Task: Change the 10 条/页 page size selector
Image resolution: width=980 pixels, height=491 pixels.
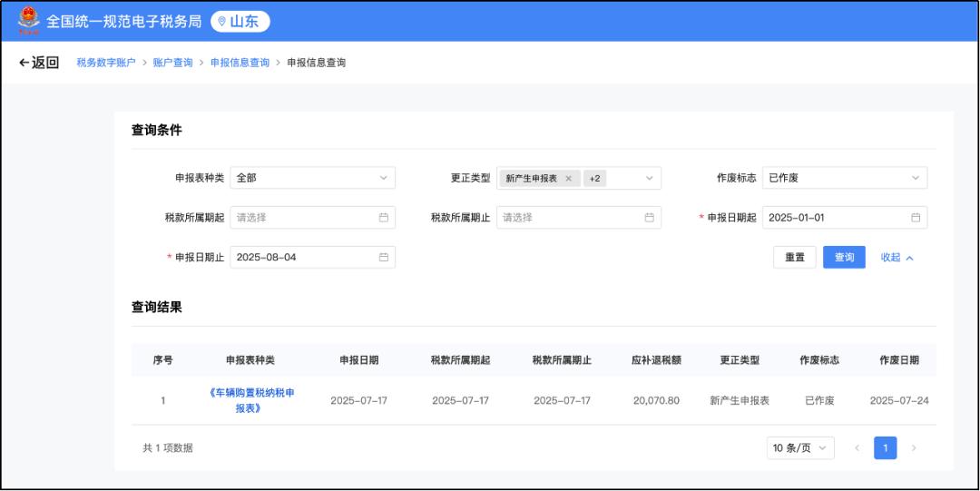Action: click(x=800, y=448)
